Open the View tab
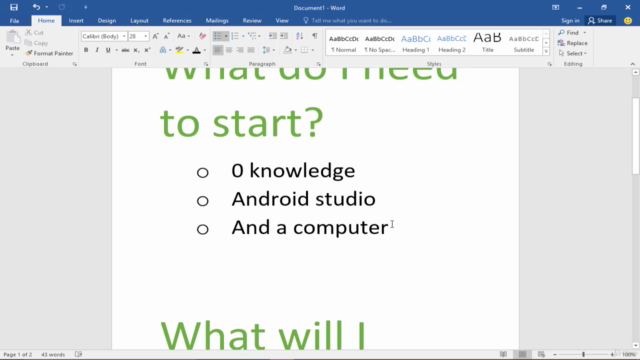Viewport: 640px width, 360px height. point(282,20)
